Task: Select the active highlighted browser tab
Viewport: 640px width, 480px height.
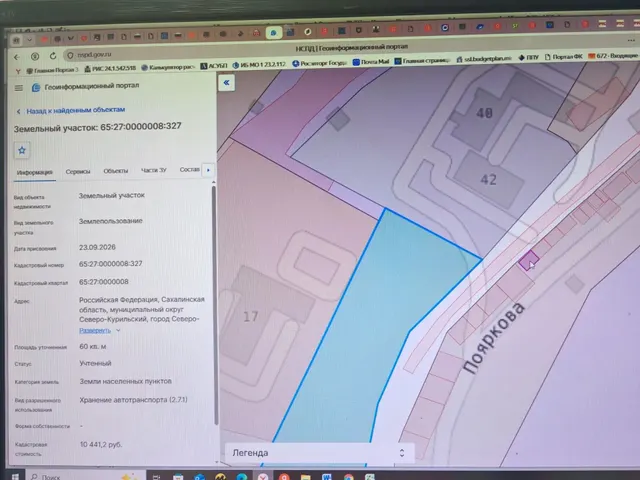Action: pos(273,33)
